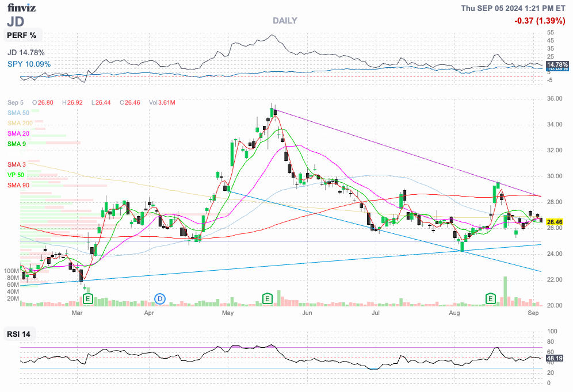
Task: Click the high value H 26.92
Action: click(72, 102)
